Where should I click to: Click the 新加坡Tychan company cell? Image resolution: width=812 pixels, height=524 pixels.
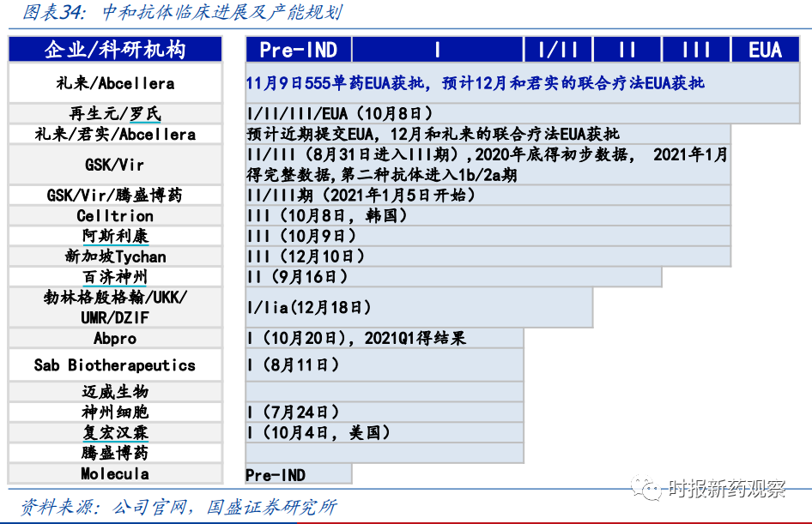[115, 256]
